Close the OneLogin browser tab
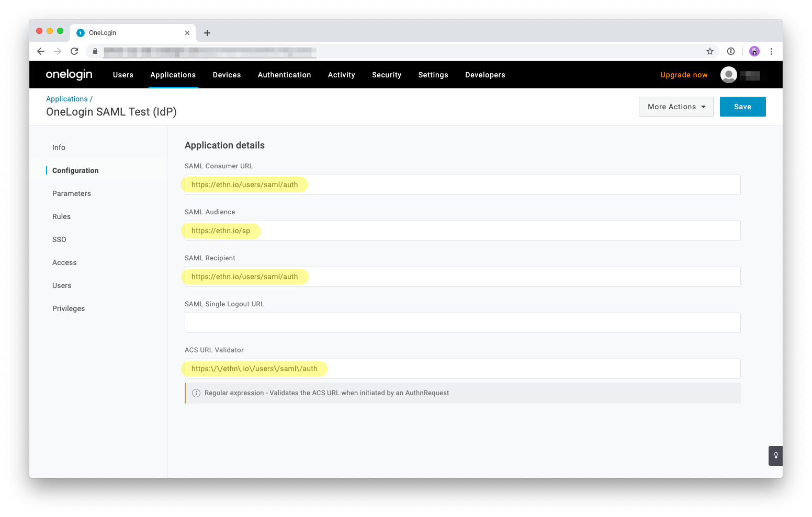The height and width of the screenshot is (517, 812). click(x=187, y=33)
